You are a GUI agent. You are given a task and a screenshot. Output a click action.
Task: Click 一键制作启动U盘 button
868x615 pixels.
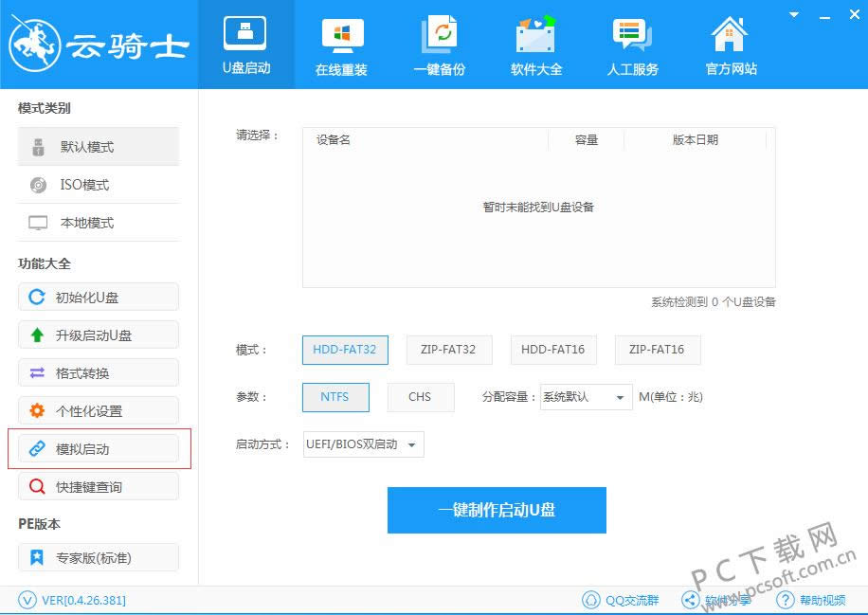(x=497, y=510)
